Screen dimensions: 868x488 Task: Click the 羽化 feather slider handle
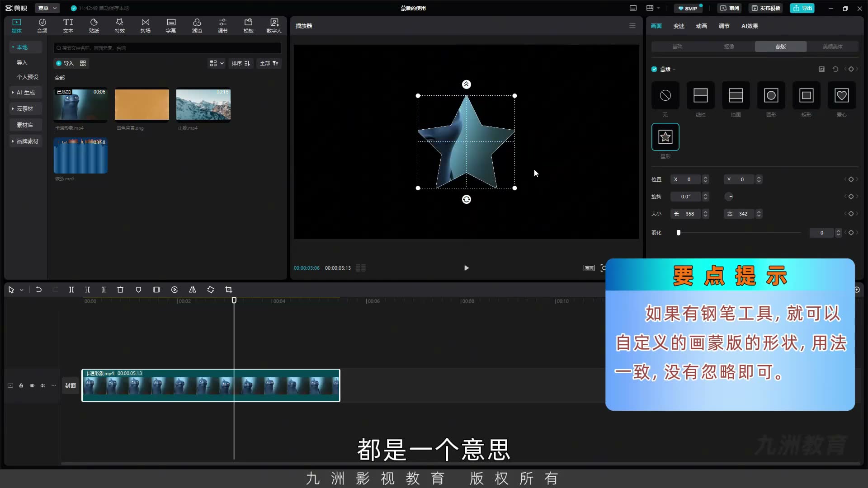(x=678, y=233)
